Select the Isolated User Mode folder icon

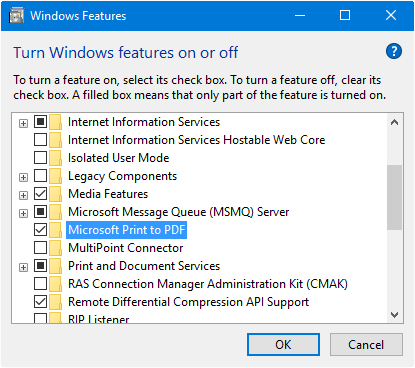click(55, 158)
